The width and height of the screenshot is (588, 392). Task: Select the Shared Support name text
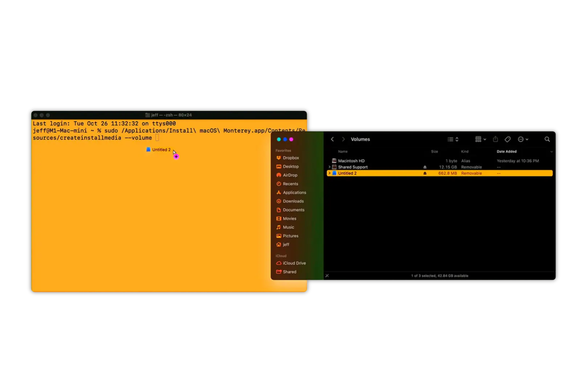[353, 167]
